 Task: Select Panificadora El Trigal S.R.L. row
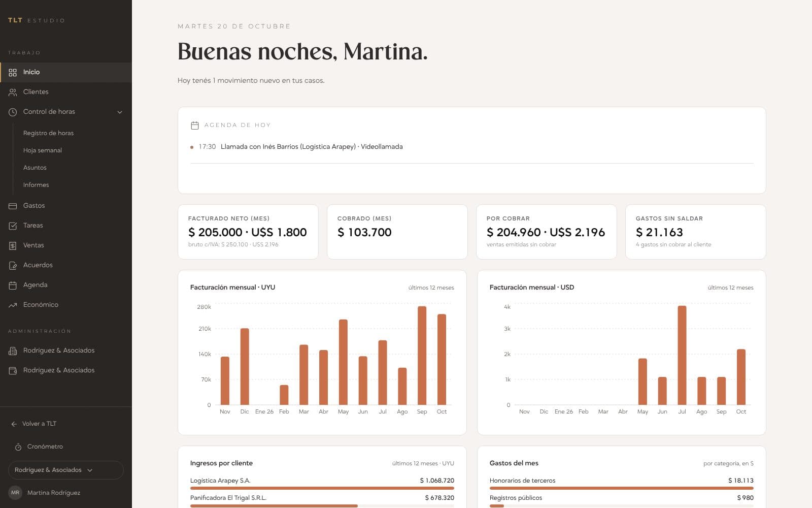coord(322,500)
